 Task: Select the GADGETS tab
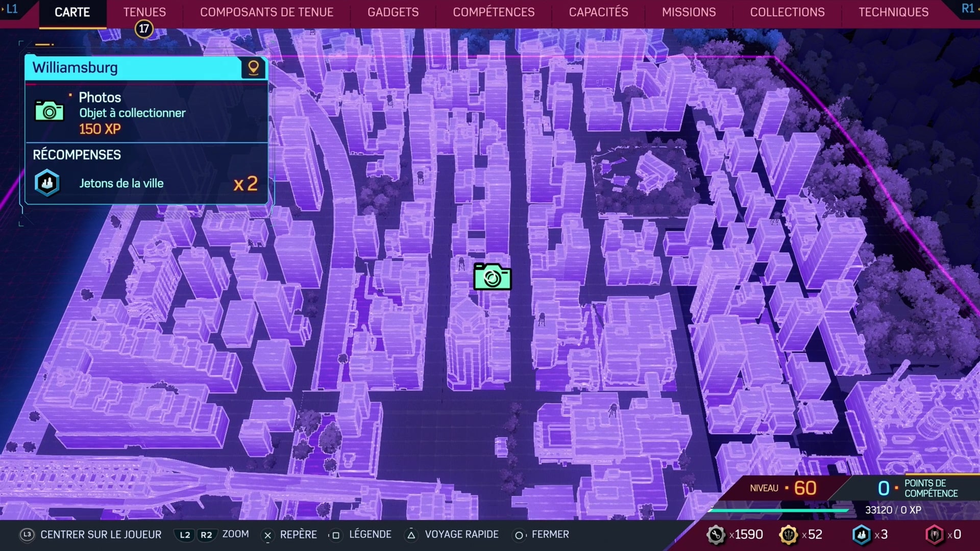click(394, 12)
